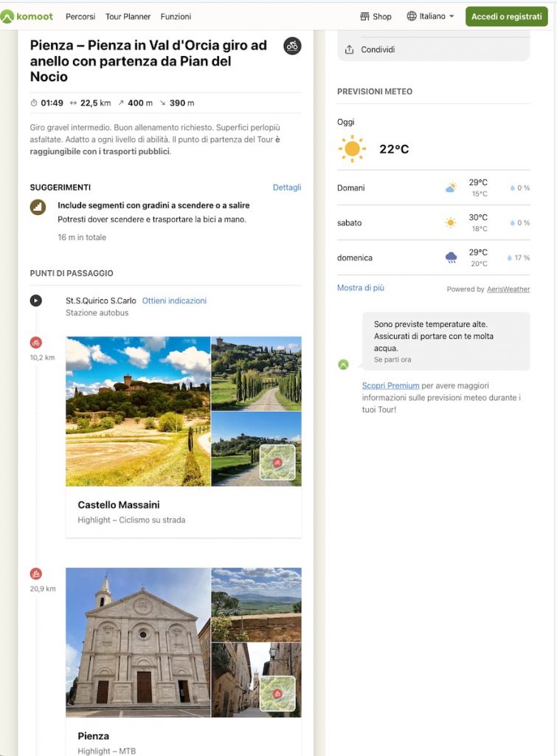Click the 20,9 km waypoint marker
557x756 pixels.
click(x=35, y=574)
